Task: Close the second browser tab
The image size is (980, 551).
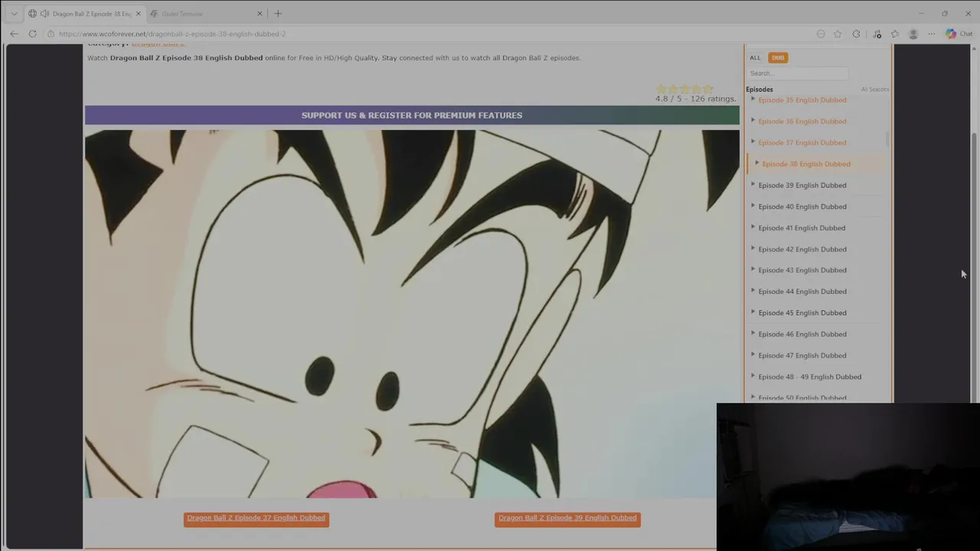Action: pyautogui.click(x=260, y=14)
